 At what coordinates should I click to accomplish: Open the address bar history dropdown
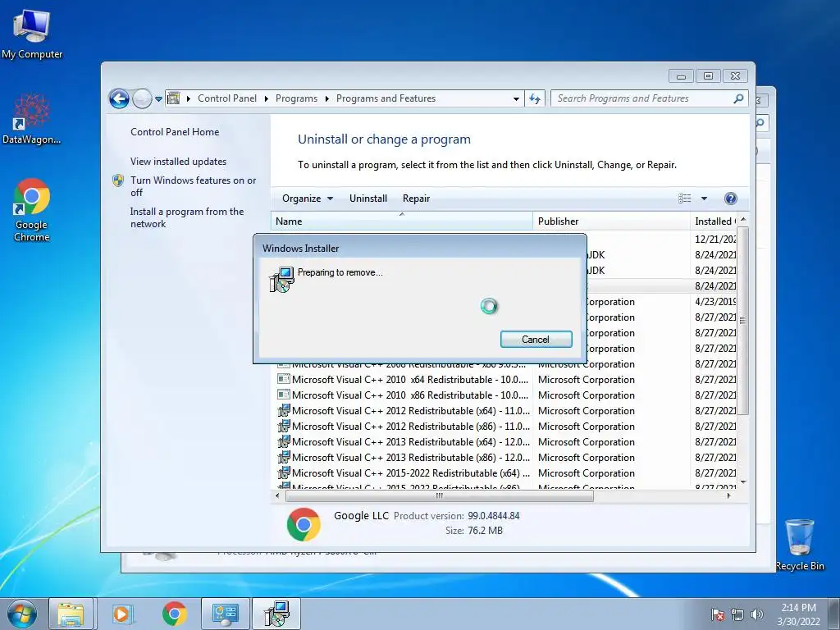(516, 98)
